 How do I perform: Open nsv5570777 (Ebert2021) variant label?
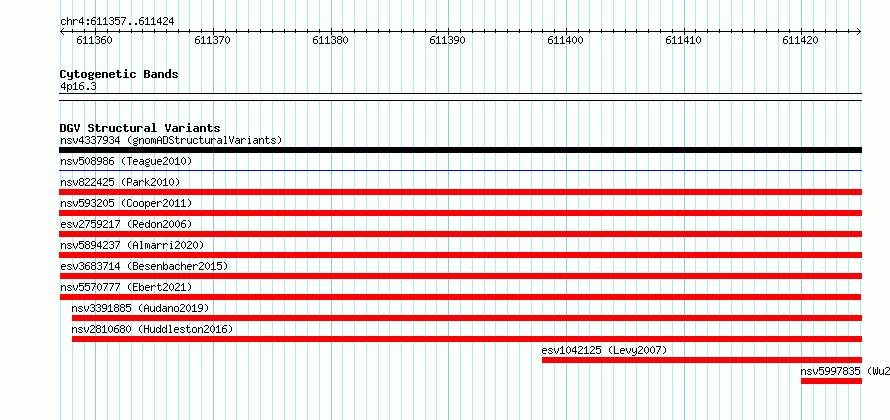tap(126, 287)
